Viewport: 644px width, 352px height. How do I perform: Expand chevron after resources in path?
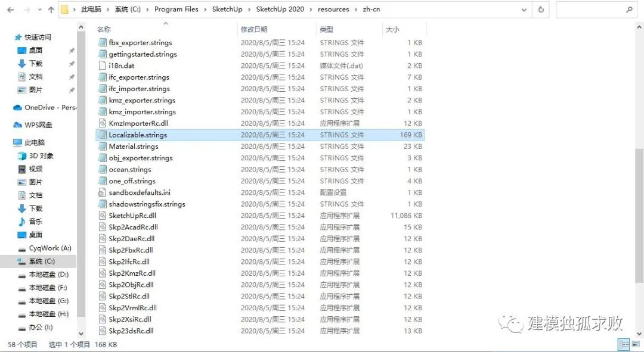tap(355, 10)
